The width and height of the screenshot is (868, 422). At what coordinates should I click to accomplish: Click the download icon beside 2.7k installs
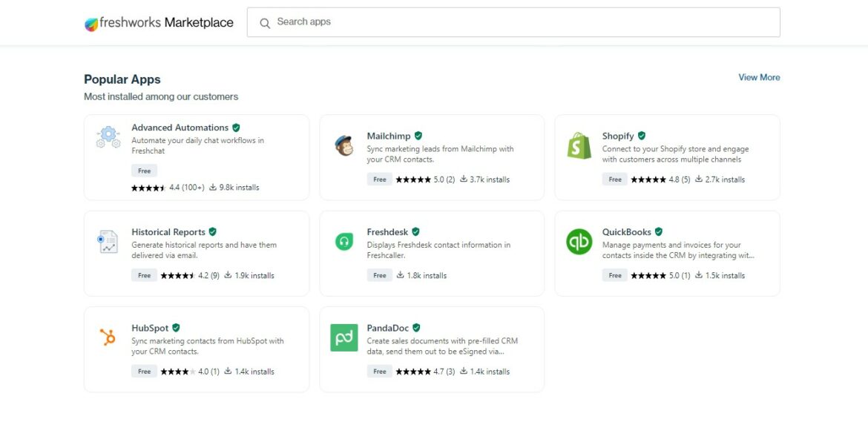click(699, 179)
